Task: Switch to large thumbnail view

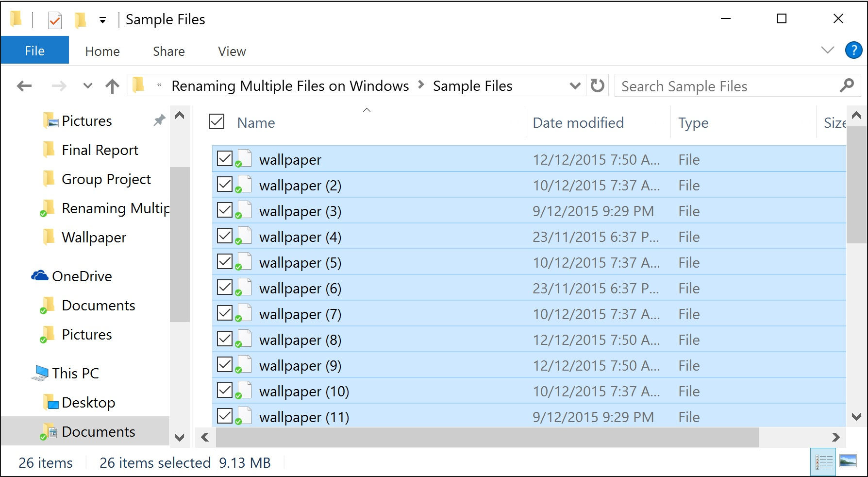Action: pos(847,461)
